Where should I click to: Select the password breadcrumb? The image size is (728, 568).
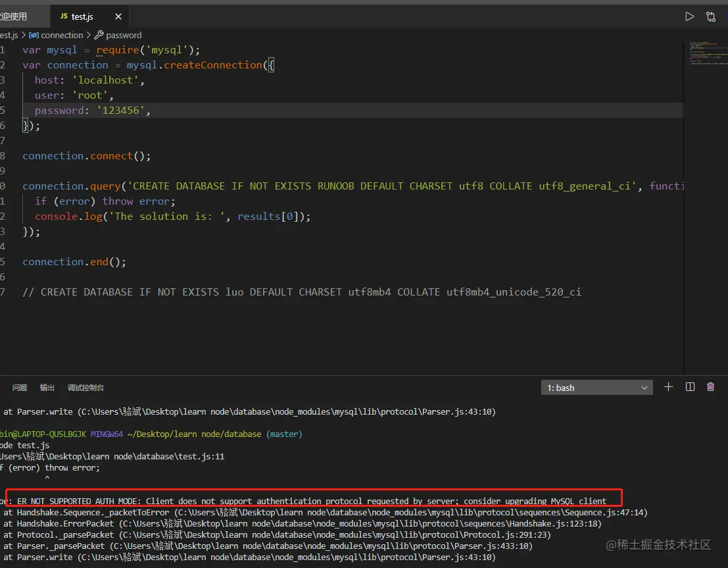118,36
